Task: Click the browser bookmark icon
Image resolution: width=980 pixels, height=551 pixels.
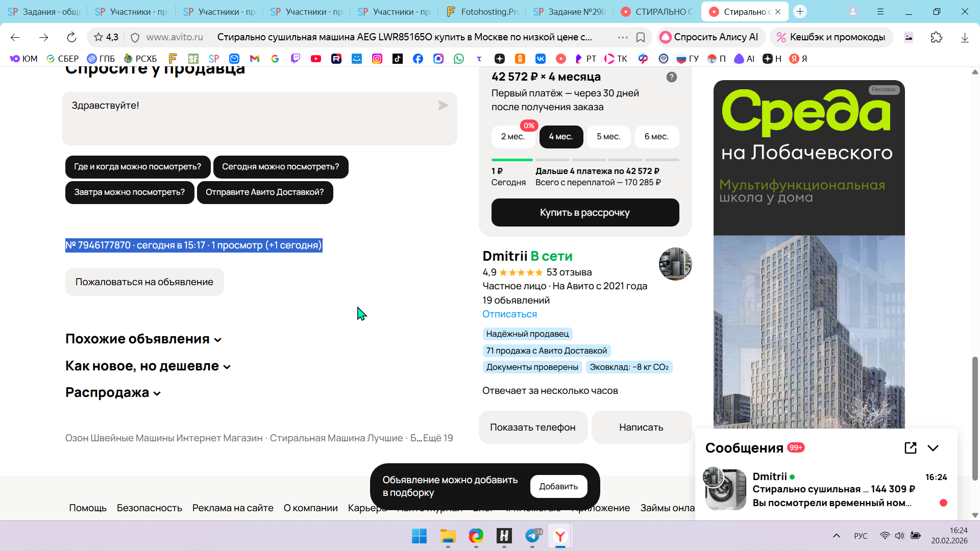Action: [x=641, y=37]
